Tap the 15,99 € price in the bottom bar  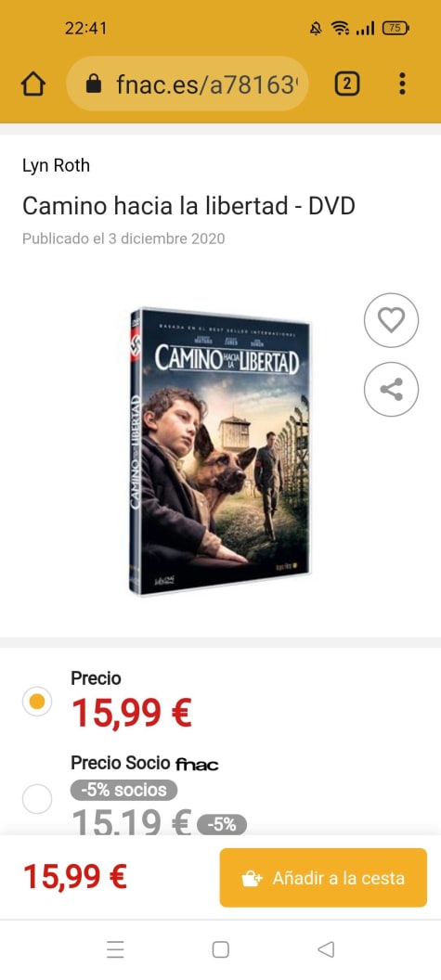coord(75,877)
